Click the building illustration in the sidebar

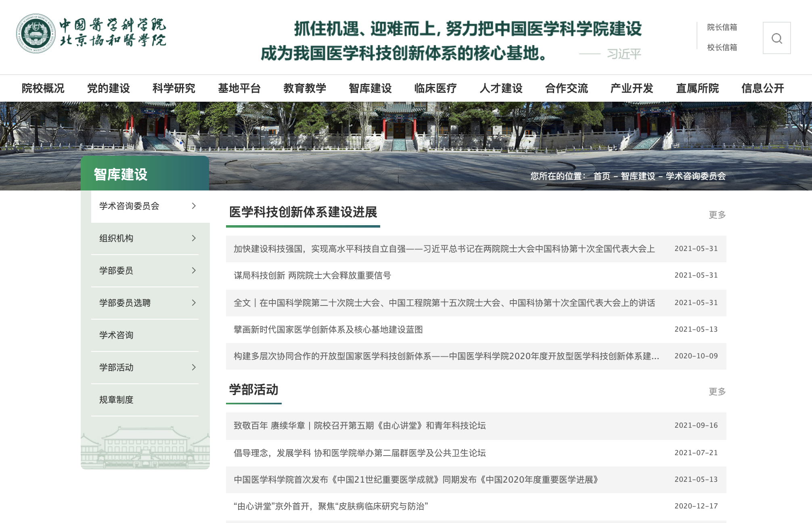[145, 447]
